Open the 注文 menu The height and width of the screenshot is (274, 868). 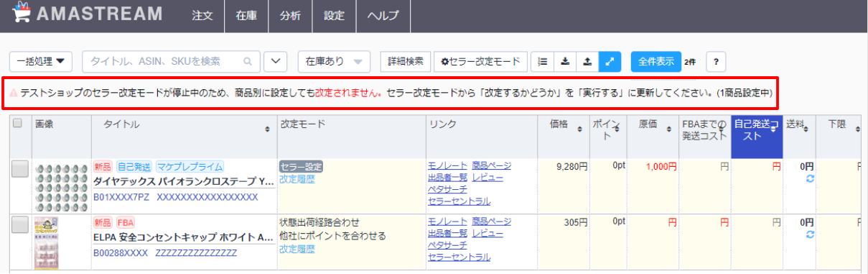point(203,16)
